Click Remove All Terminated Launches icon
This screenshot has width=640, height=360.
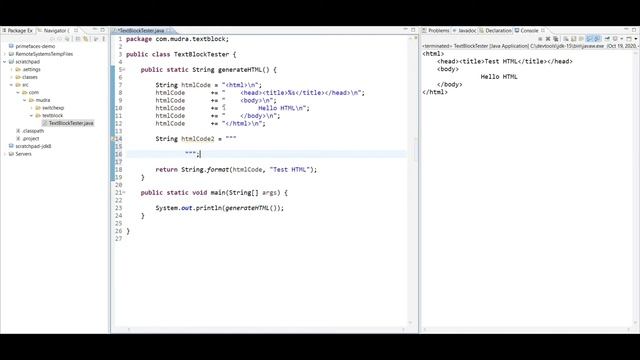click(556, 39)
